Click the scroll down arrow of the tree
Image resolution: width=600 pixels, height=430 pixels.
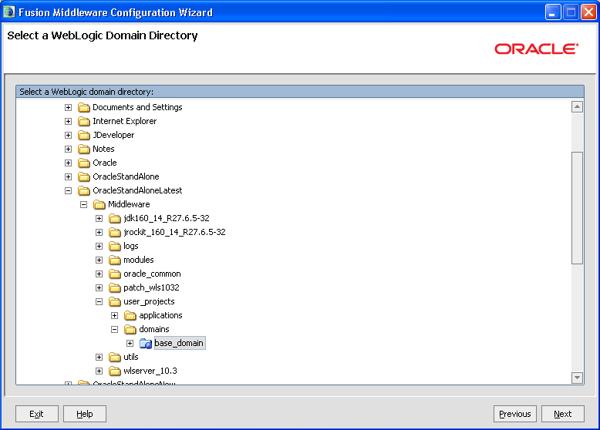(577, 377)
